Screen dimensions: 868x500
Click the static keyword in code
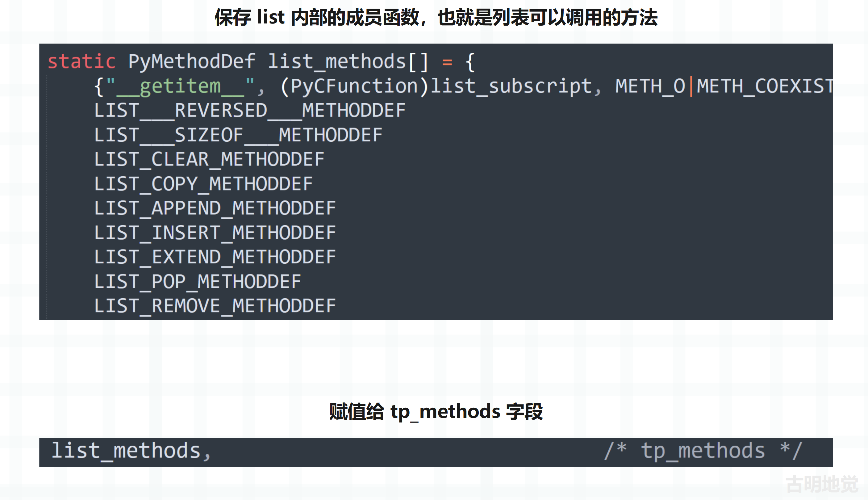(82, 61)
